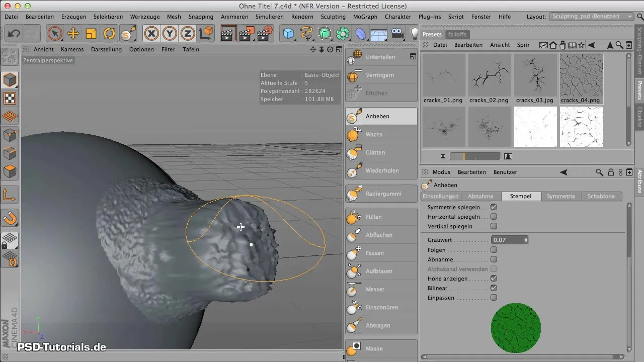This screenshot has width=644, height=362.
Task: Add a Cube primitive object
Action: pyautogui.click(x=288, y=34)
